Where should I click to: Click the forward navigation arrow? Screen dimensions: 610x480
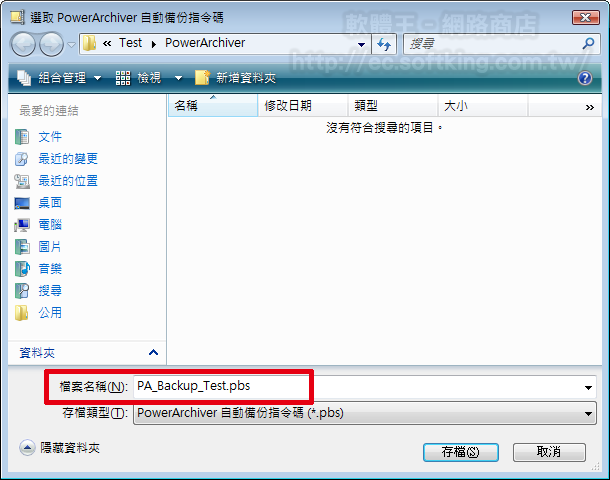click(x=51, y=45)
